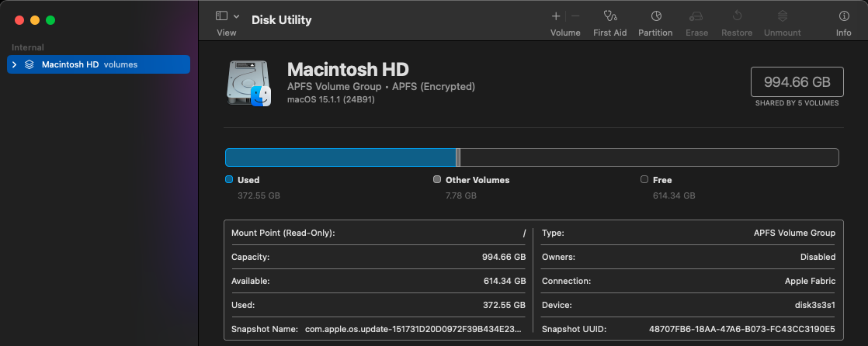Remove volume using the minus icon

tap(575, 16)
